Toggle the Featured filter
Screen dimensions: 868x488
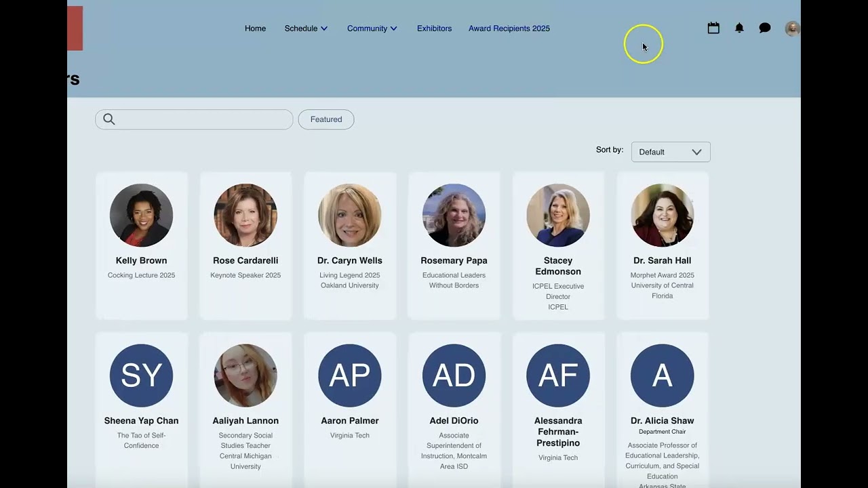pos(326,119)
